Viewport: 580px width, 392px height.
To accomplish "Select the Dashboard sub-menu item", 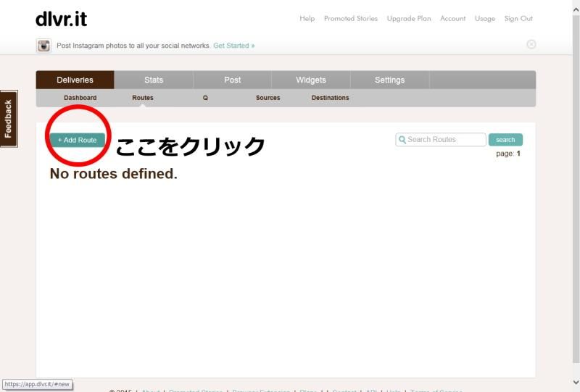I will pos(80,98).
